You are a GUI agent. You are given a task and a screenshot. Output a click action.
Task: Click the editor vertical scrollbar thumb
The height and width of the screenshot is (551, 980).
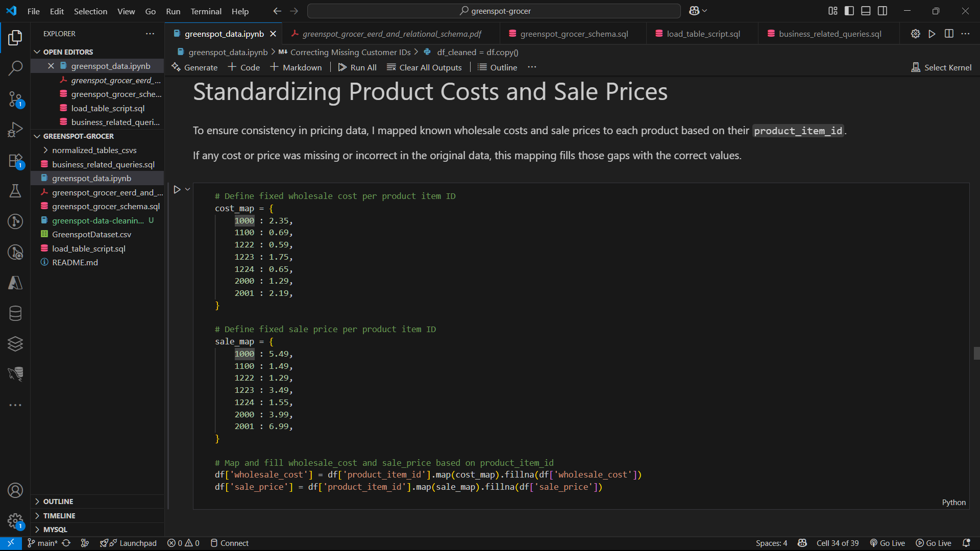(976, 353)
